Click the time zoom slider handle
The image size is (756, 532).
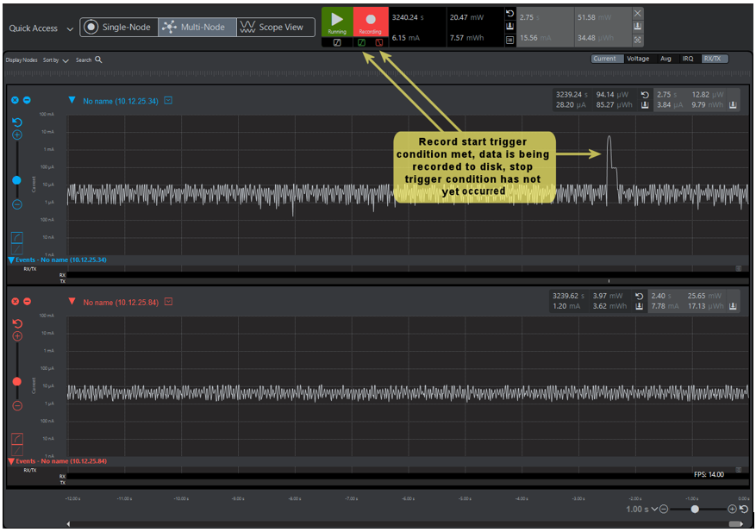(695, 510)
